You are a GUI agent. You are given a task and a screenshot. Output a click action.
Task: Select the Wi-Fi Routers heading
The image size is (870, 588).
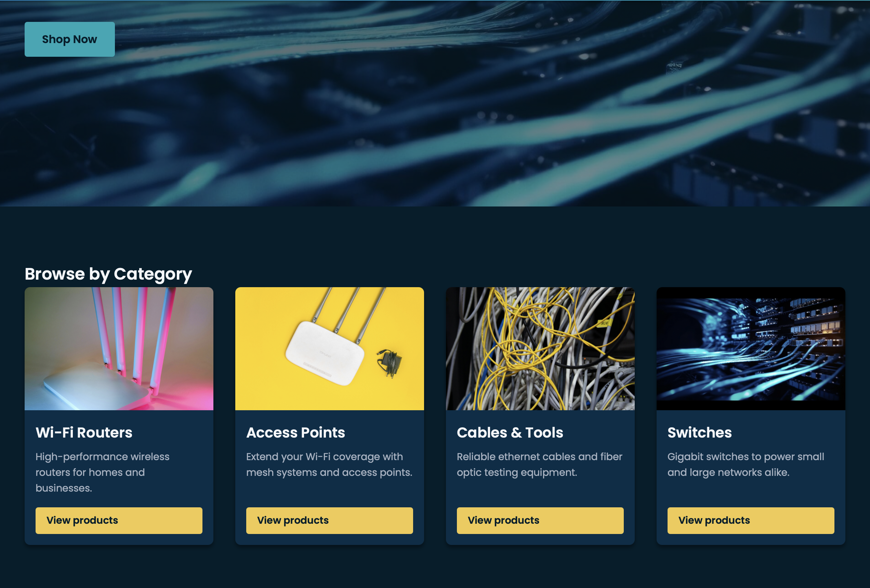click(x=84, y=433)
